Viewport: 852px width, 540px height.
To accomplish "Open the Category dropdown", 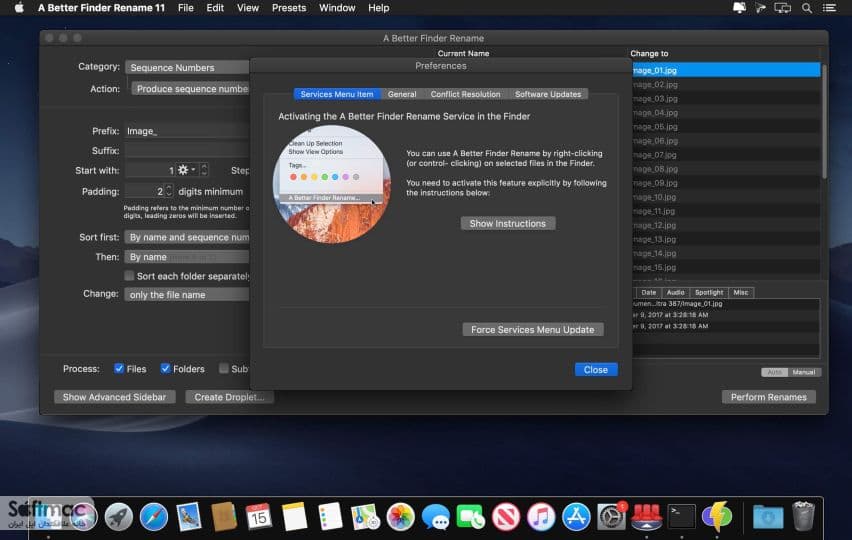I will coord(187,67).
